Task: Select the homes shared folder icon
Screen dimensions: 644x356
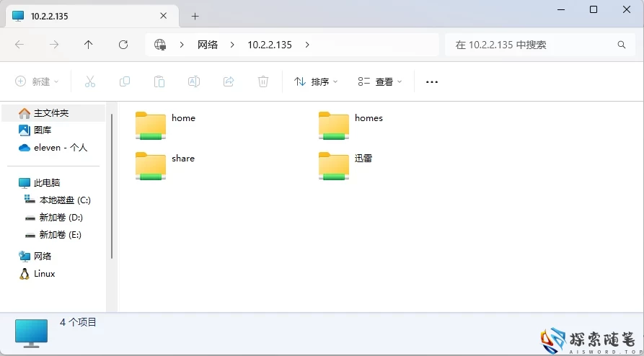Action: (x=334, y=125)
